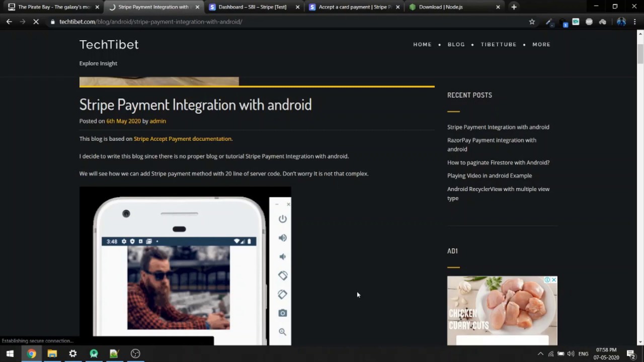
Task: Switch to the Accept a card payment tab
Action: click(355, 7)
